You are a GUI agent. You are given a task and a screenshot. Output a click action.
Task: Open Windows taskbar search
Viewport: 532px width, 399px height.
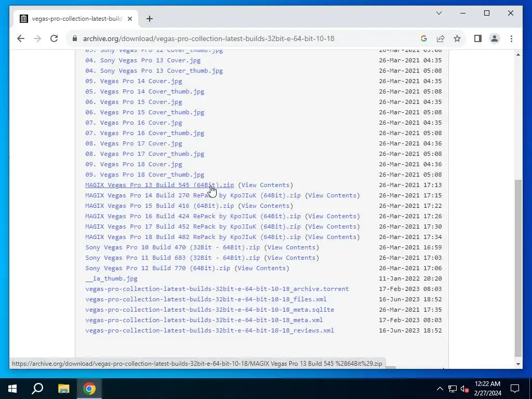tap(37, 389)
